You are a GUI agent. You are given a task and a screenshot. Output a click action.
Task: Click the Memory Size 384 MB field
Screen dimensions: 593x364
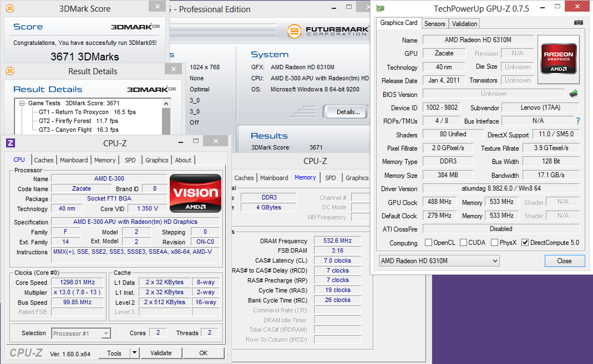point(448,175)
